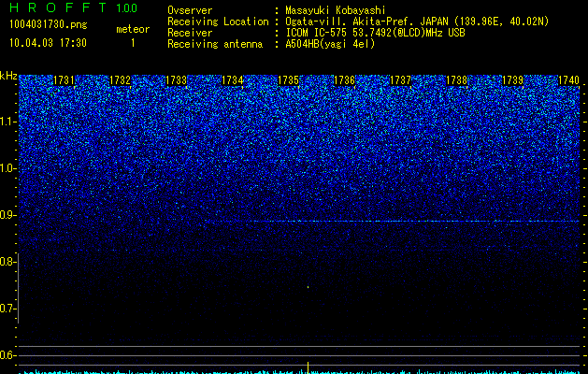Screen dimensions: 588x374
Task: Click the observer name Masayuki Kobayashi
Action: 335,10
